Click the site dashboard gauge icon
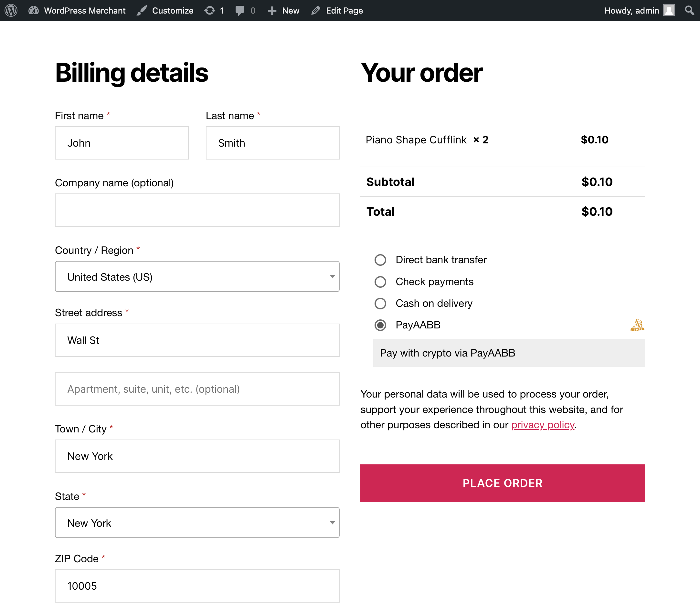 point(33,10)
